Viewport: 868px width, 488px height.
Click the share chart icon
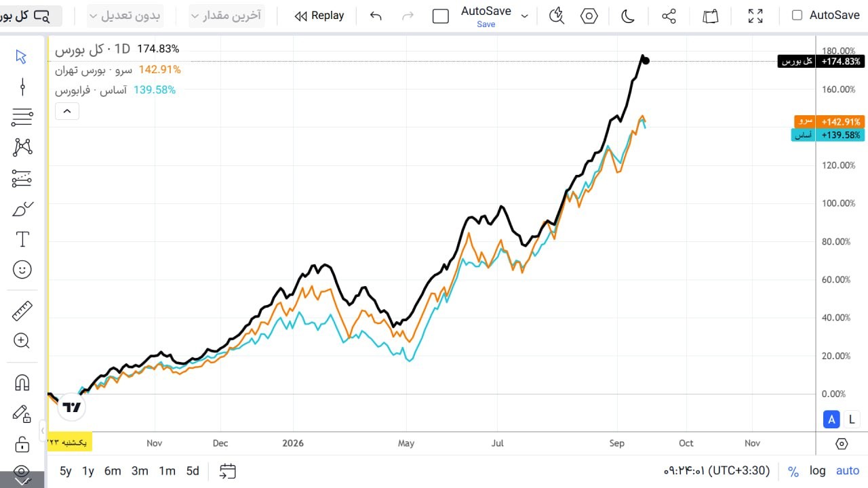(669, 16)
